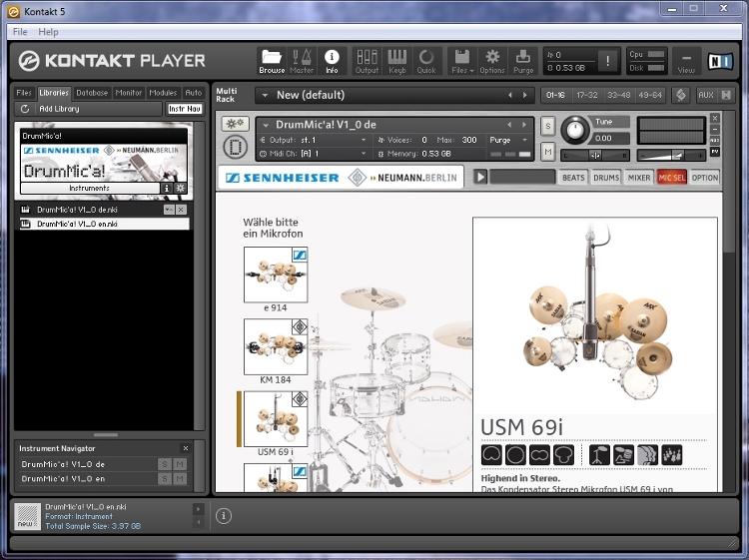Select the cardioid polar pattern icon
This screenshot has width=749, height=560.
(x=491, y=455)
